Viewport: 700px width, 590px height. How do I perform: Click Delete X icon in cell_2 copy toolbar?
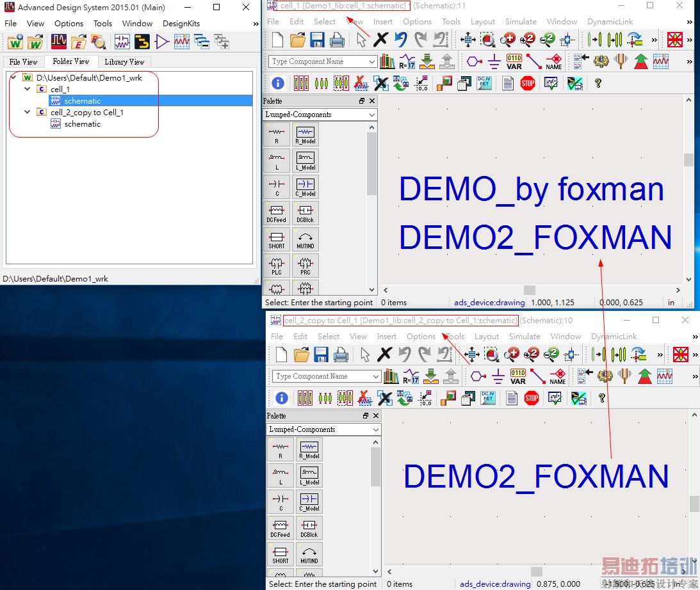(x=384, y=355)
